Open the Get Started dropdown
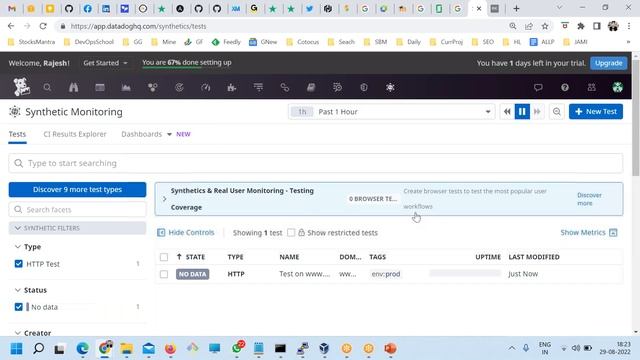Viewport: 640px width, 360px height. (x=105, y=63)
